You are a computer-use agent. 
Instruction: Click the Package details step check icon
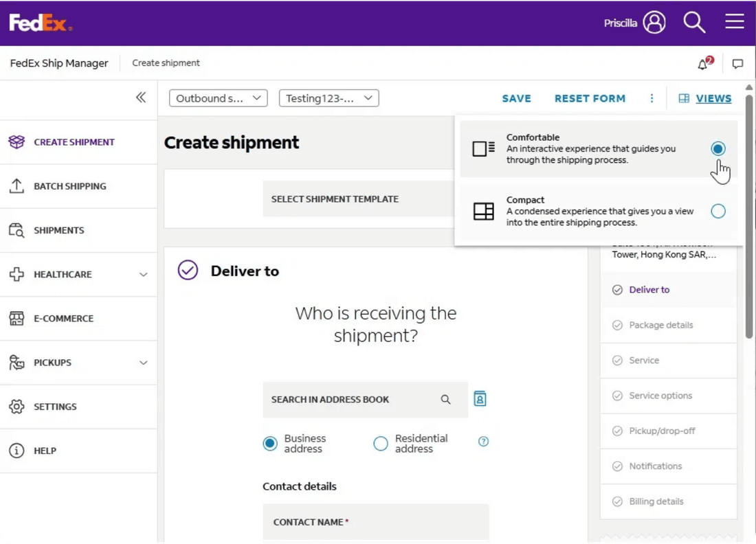[617, 326]
